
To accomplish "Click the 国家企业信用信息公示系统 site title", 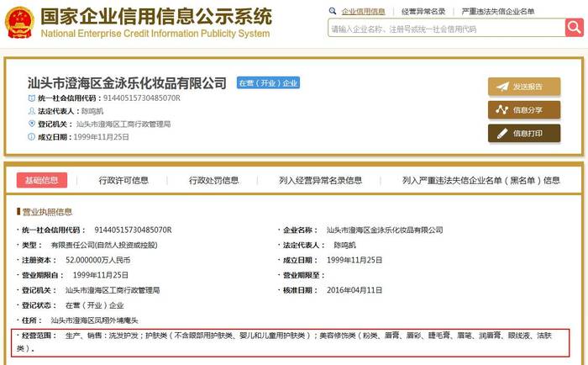I will coord(156,16).
